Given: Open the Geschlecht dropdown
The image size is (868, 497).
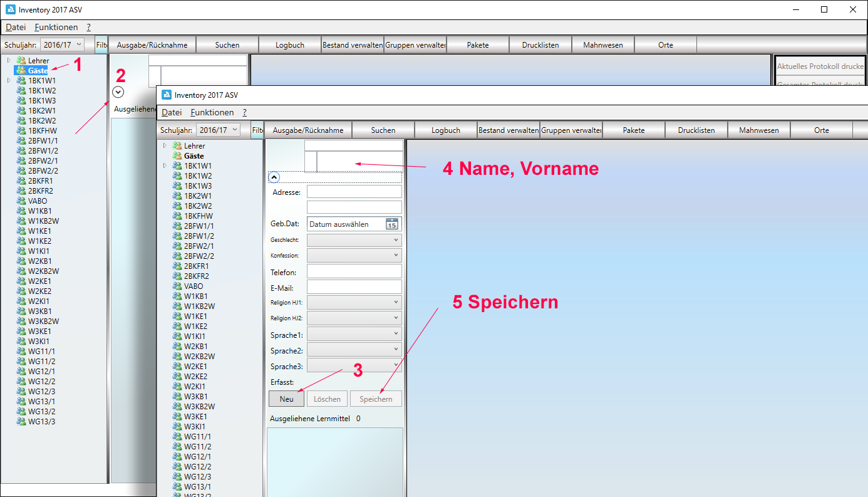Looking at the screenshot, I should coord(354,240).
